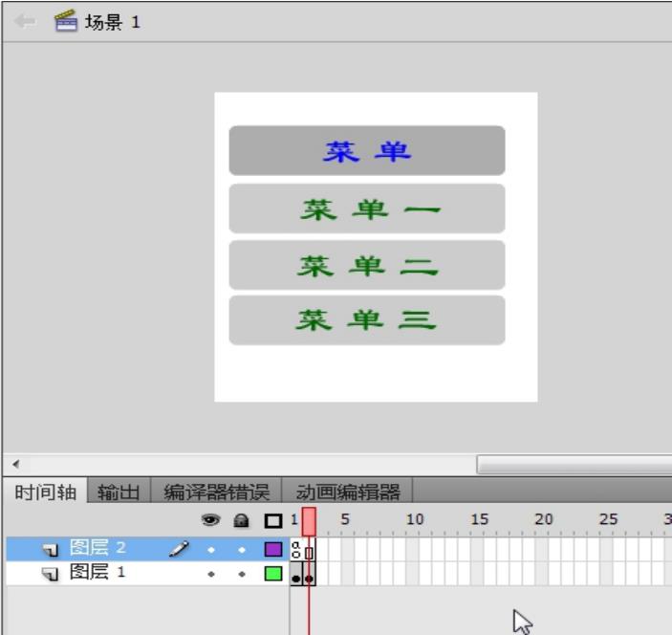Viewport: 672px width, 635px height.
Task: Switch to the 输出 tab
Action: (x=119, y=492)
